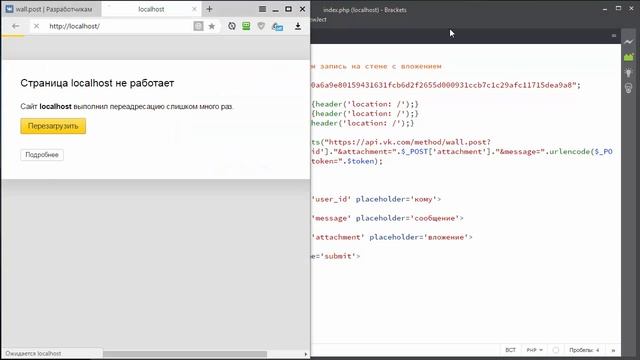Viewport: 640px width, 360px height.
Task: Click the 'user_id' placeholder code line
Action: click(x=376, y=199)
